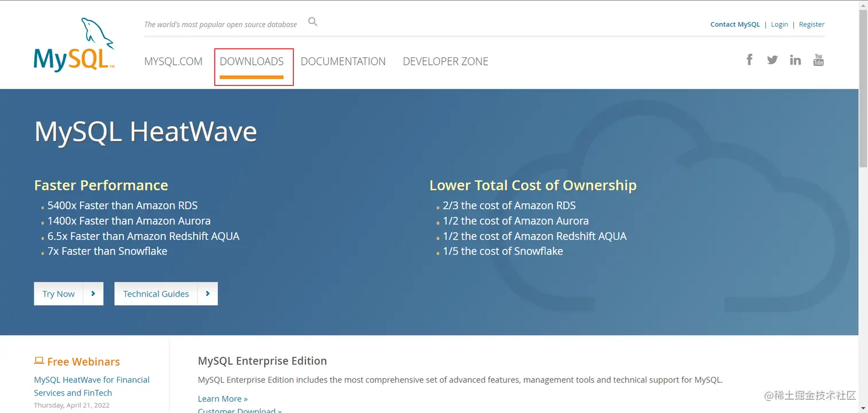Open the Login link
The image size is (868, 413).
click(780, 24)
